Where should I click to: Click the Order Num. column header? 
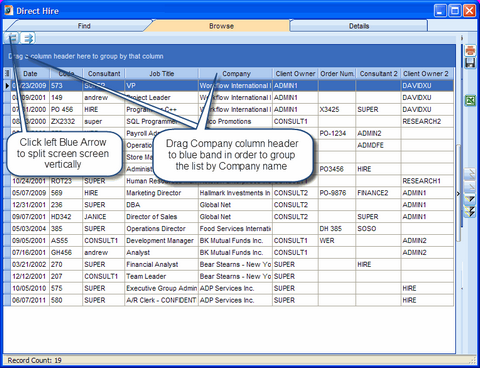337,74
